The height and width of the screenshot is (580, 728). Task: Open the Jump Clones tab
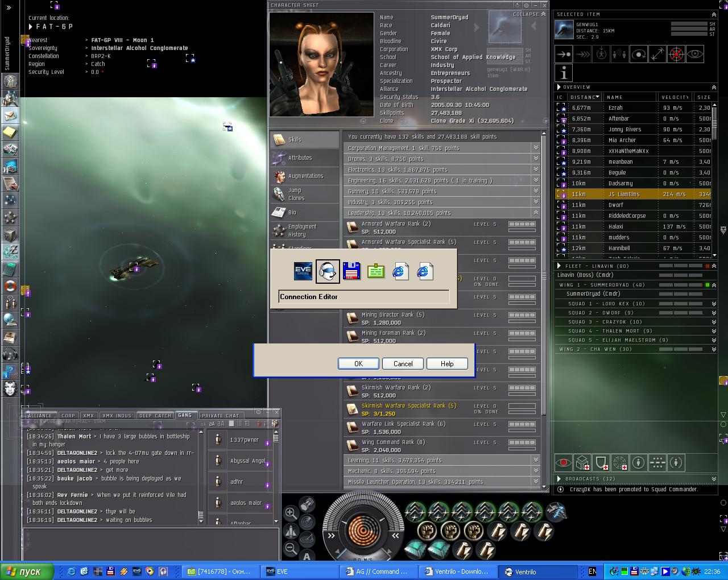pos(305,194)
